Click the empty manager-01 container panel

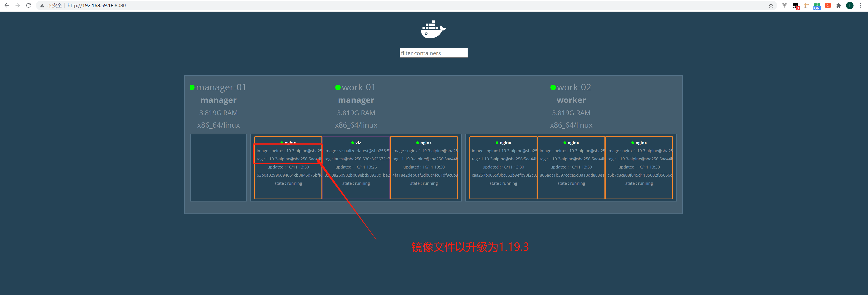tap(218, 168)
